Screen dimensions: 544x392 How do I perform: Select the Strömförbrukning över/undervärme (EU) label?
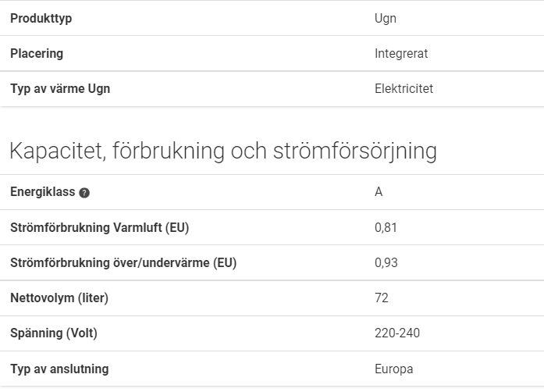tap(123, 263)
